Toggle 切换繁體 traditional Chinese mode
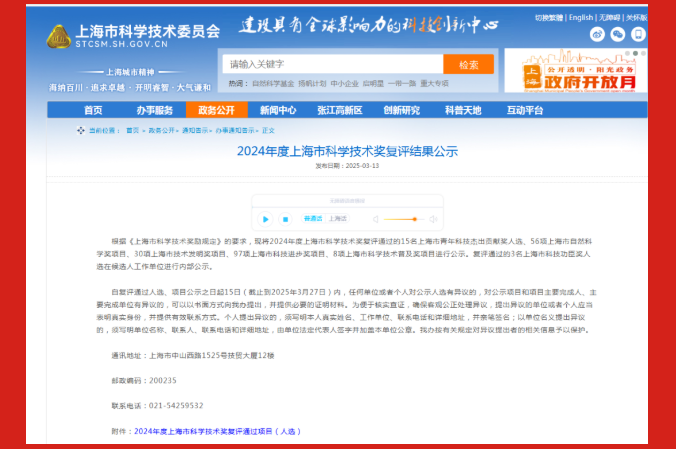Viewport: 677px width, 449px height. pos(548,17)
